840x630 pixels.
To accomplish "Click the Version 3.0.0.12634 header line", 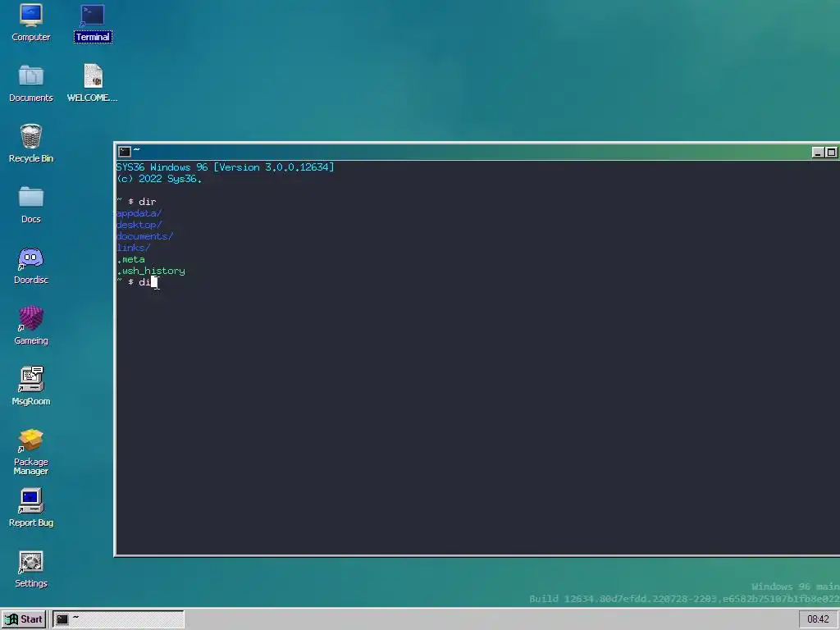I will pos(225,167).
